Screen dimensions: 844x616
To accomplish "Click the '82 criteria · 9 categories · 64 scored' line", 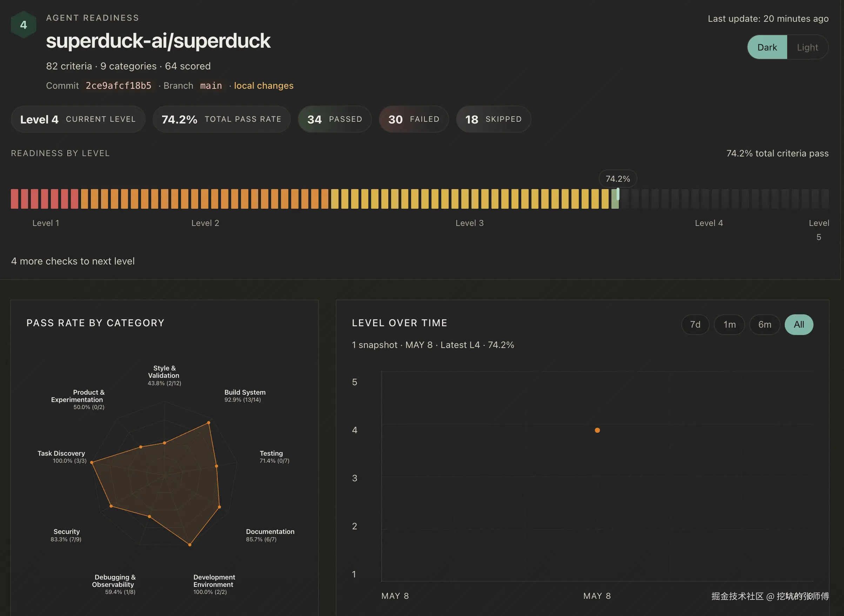I will [x=128, y=66].
